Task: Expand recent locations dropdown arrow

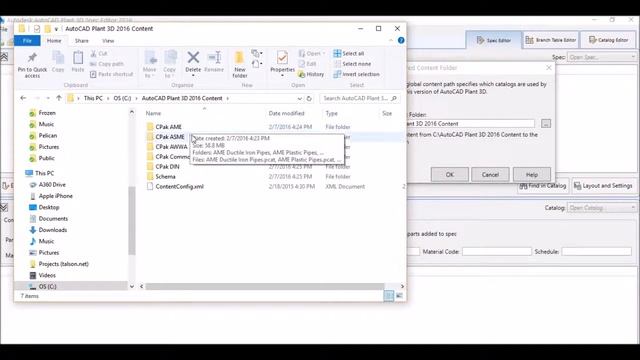Action: click(48, 98)
